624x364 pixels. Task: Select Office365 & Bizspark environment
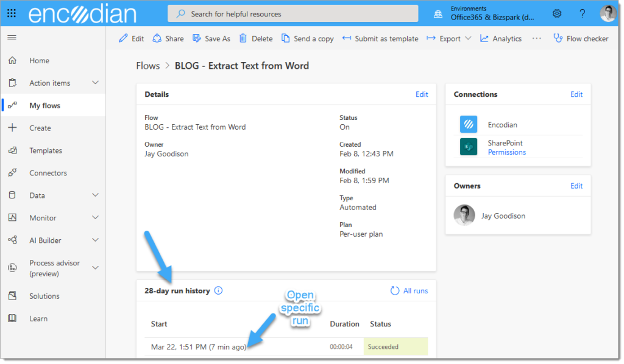click(492, 18)
